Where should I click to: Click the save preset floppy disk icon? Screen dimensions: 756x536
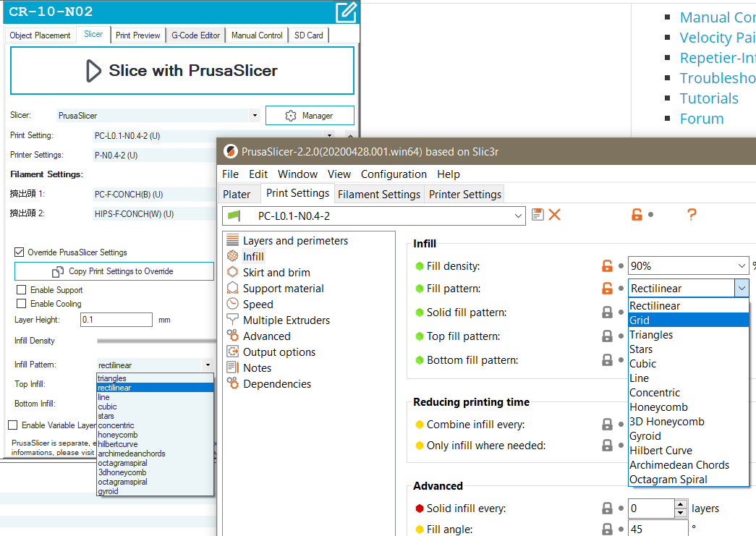(x=538, y=215)
